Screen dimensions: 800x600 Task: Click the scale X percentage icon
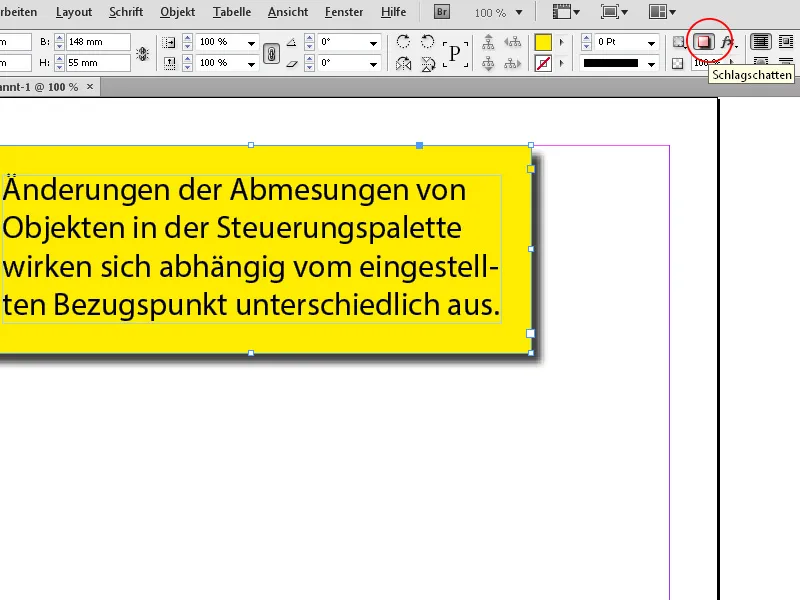(x=169, y=42)
